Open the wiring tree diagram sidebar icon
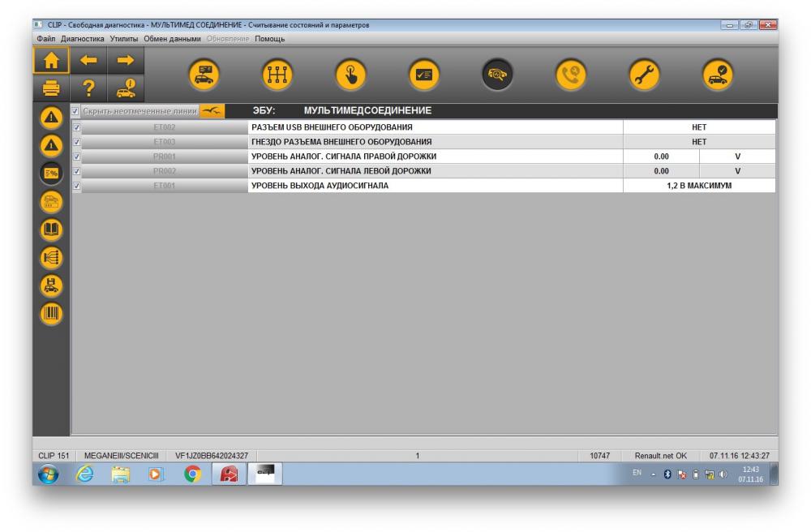Screen dimensions: 811x532 (x=51, y=257)
